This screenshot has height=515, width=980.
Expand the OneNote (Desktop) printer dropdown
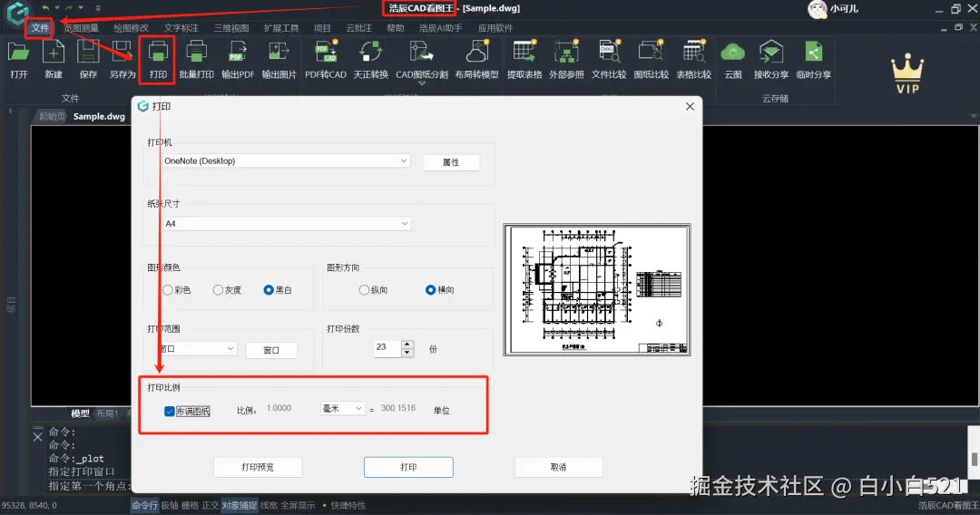point(286,161)
